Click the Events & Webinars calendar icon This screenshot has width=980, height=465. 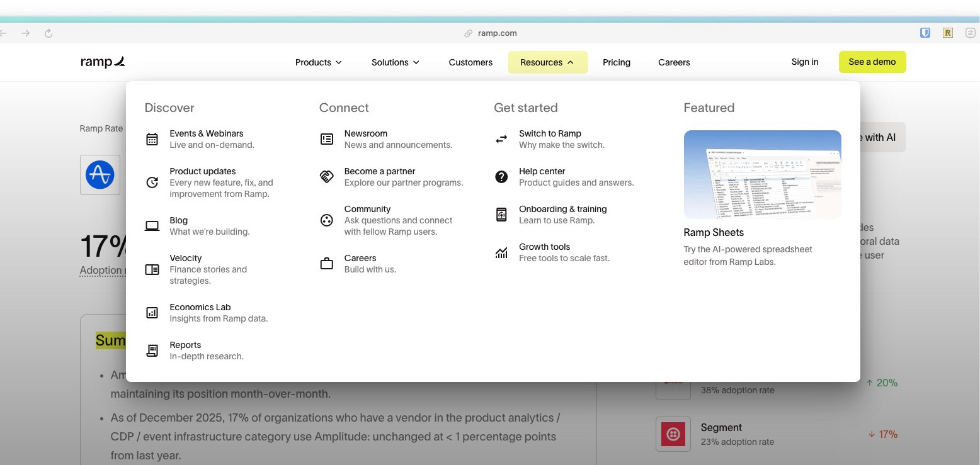[x=152, y=139]
